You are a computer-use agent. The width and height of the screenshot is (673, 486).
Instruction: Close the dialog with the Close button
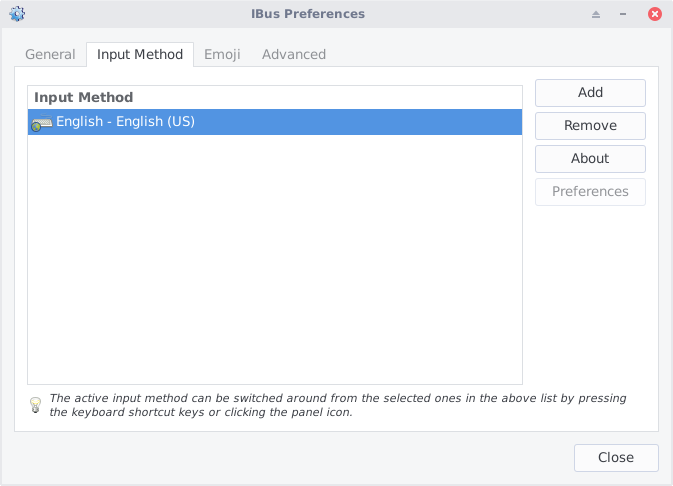point(616,458)
